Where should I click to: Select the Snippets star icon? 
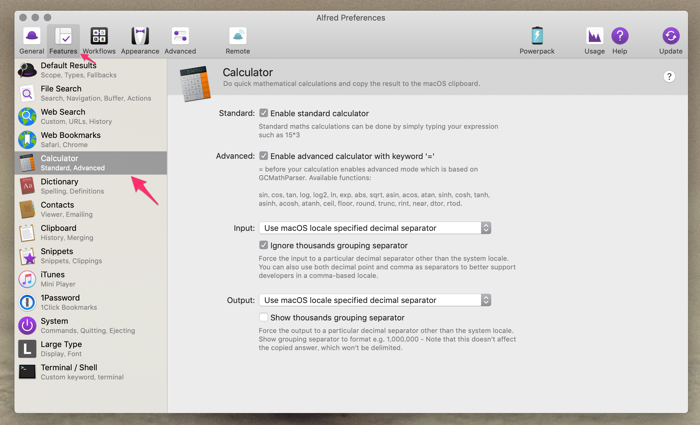27,256
